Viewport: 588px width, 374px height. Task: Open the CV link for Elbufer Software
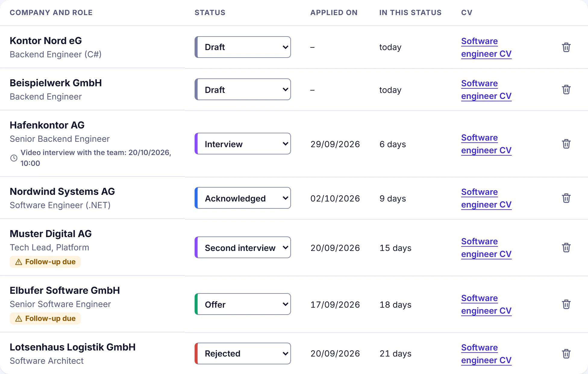486,304
